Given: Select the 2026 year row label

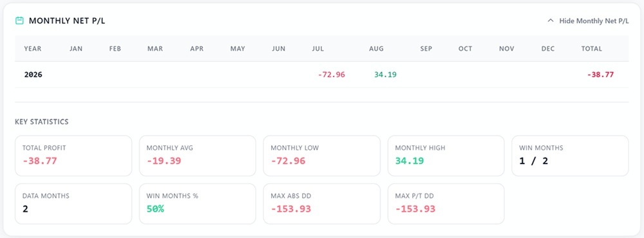Looking at the screenshot, I should pos(33,75).
